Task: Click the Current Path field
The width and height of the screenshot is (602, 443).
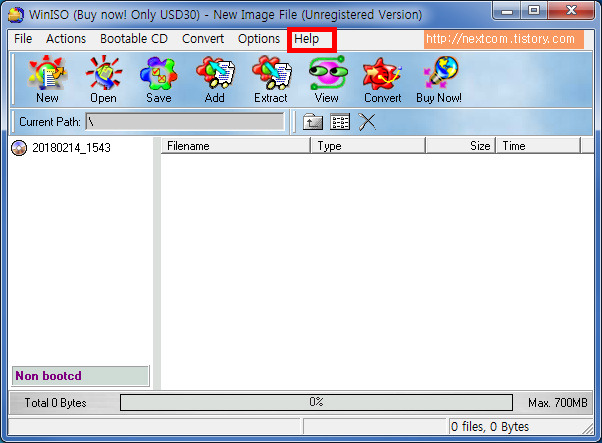Action: pyautogui.click(x=185, y=122)
